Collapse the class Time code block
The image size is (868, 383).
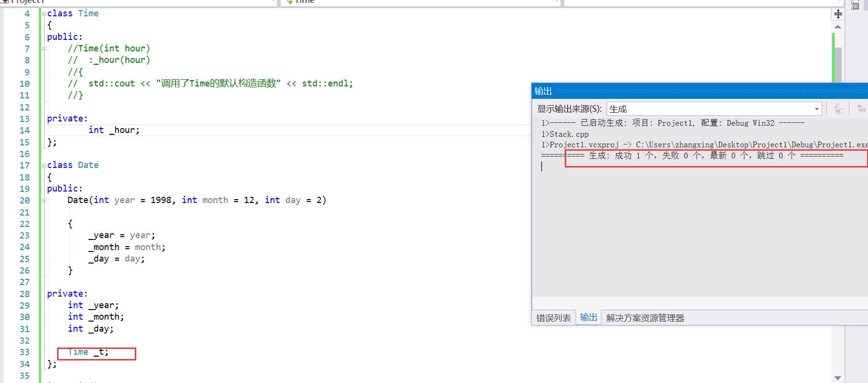44,13
